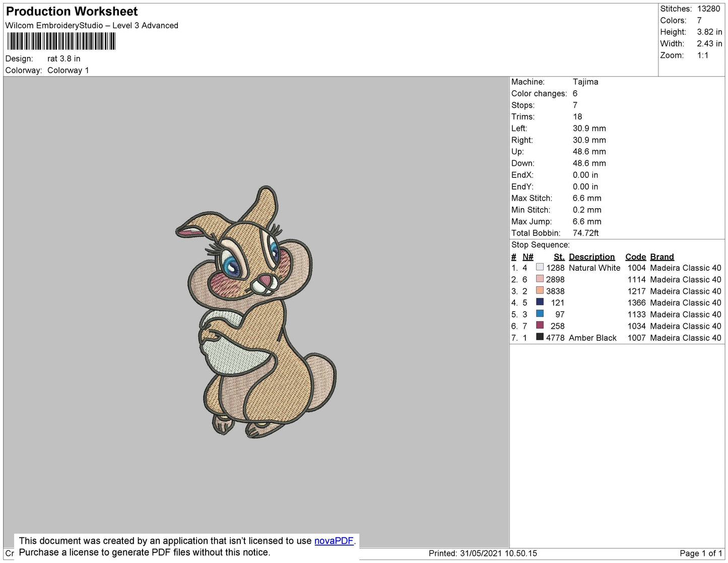Click the Max Jump value 6.6 mm
The image size is (728, 563).
tap(587, 221)
